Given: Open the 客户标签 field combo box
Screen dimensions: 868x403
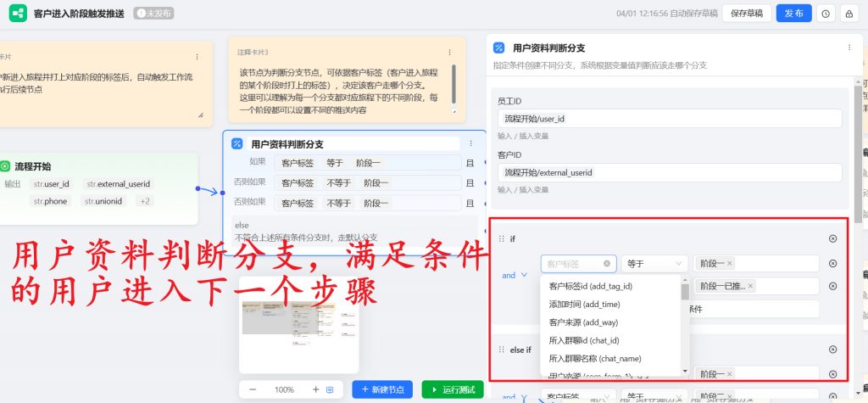Looking at the screenshot, I should 578,263.
